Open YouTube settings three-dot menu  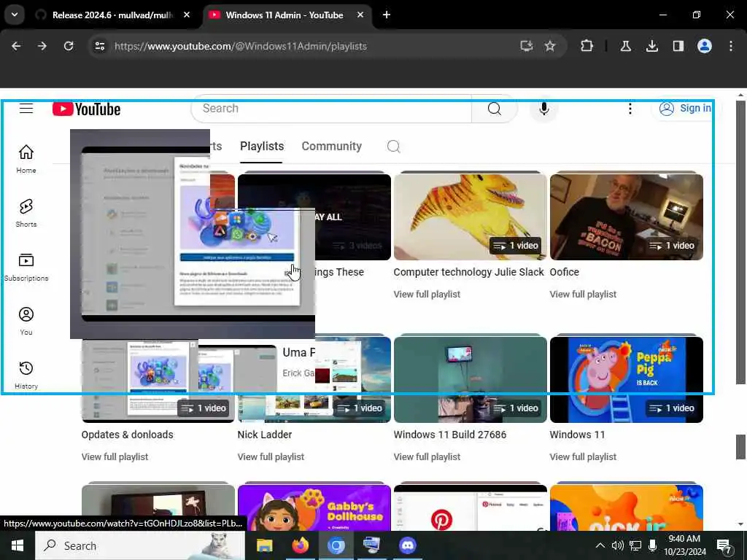pos(630,109)
